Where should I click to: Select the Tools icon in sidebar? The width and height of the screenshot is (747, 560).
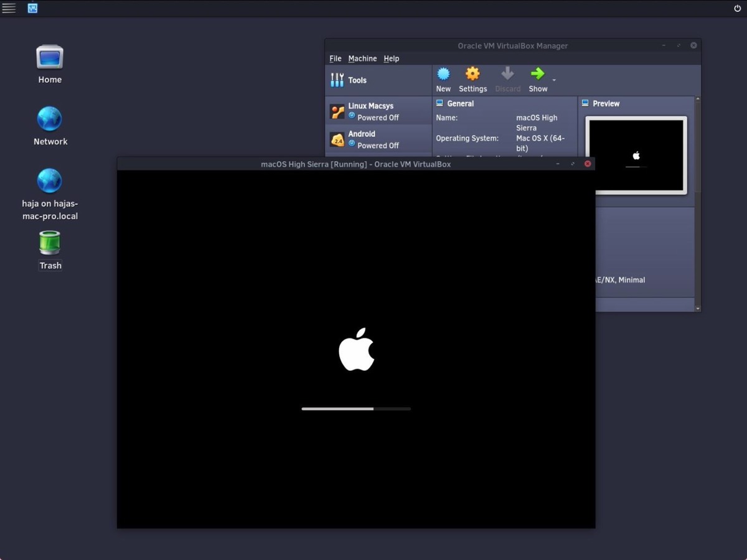[337, 80]
